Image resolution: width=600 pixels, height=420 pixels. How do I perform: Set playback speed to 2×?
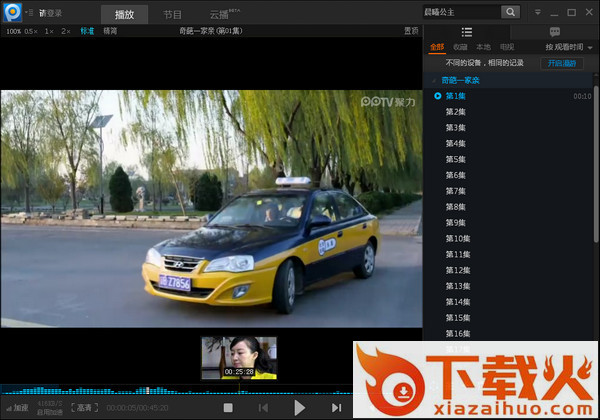click(66, 31)
